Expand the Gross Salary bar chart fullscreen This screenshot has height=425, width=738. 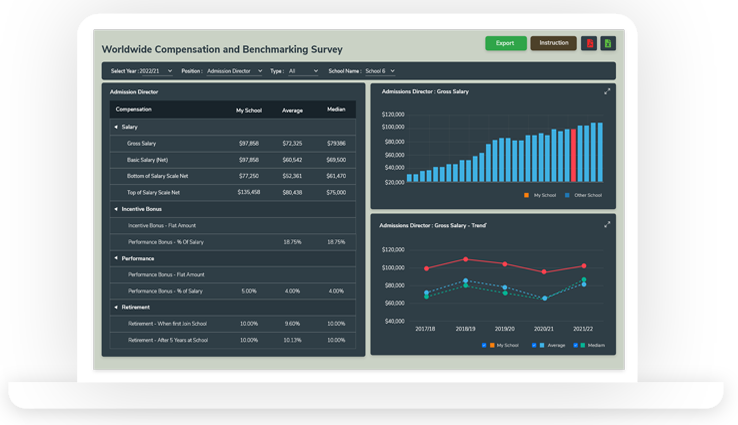(x=607, y=92)
